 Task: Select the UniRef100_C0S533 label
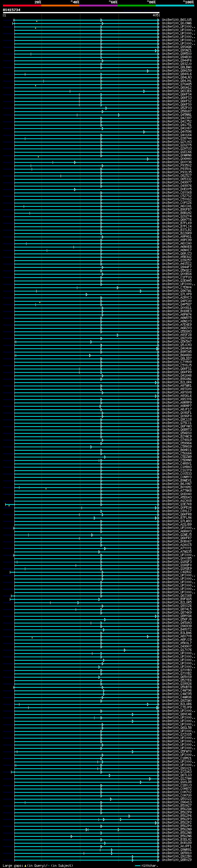pos(177,474)
